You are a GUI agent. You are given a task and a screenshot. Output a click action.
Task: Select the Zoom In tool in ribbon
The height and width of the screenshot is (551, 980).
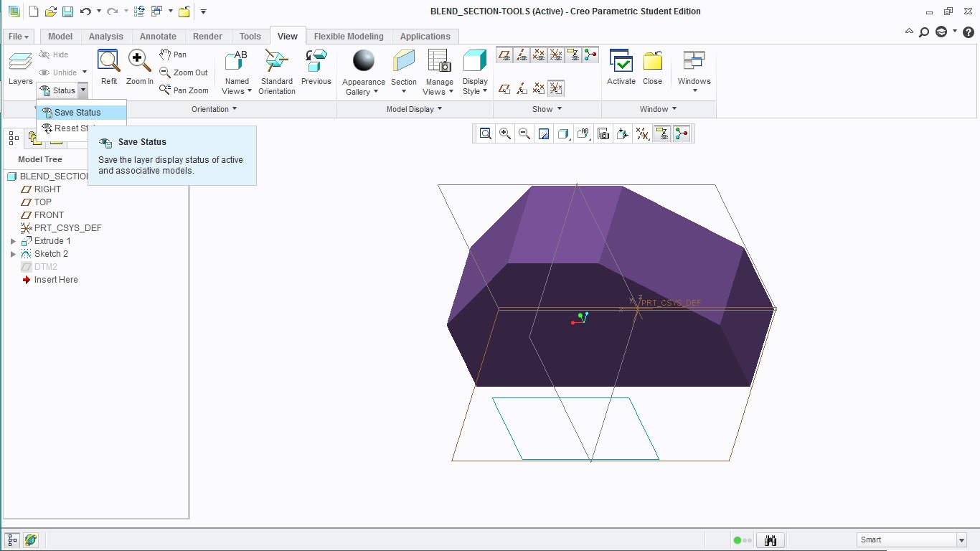pyautogui.click(x=140, y=68)
